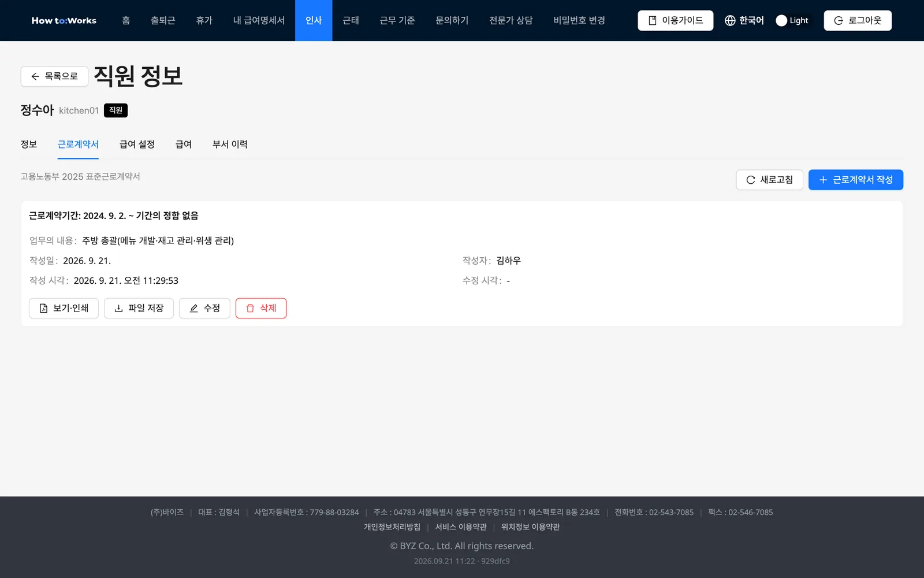The width and height of the screenshot is (924, 578).
Task: Select the 근로계약서 tab
Action: 78,144
